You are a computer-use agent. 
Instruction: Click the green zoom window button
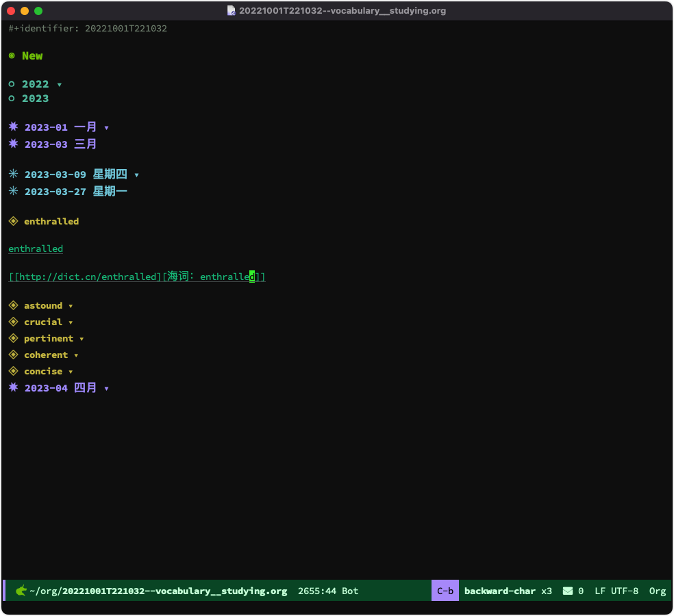[38, 11]
